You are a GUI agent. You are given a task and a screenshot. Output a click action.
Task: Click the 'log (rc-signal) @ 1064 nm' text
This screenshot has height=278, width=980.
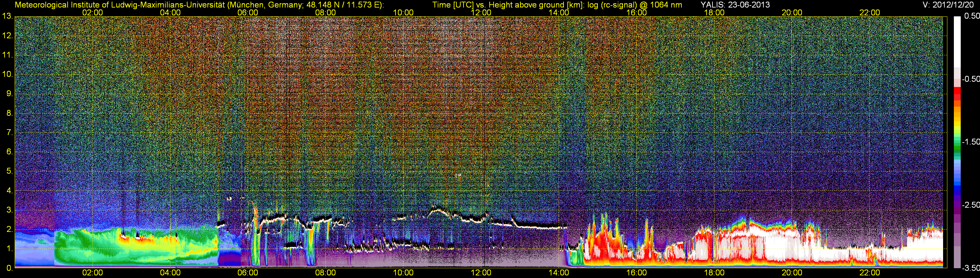635,5
